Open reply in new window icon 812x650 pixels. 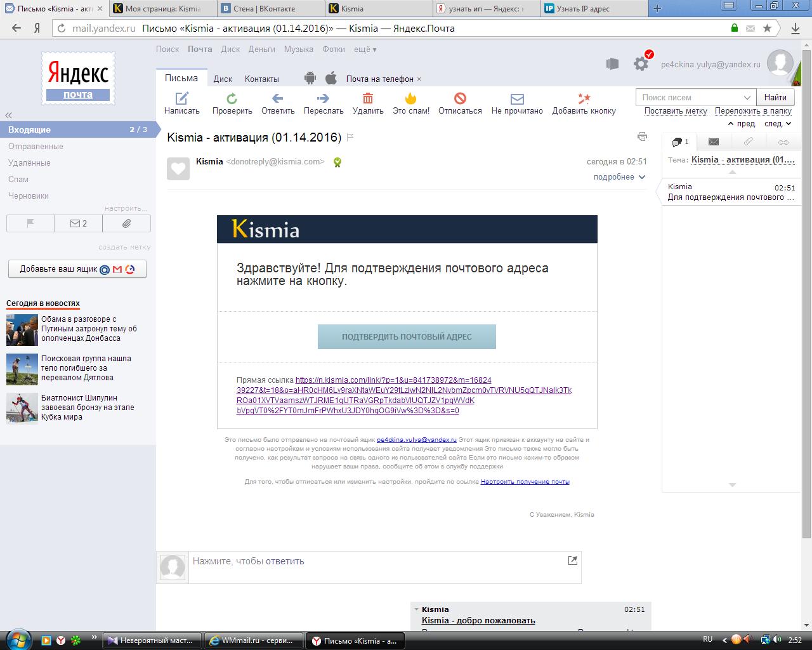[572, 560]
